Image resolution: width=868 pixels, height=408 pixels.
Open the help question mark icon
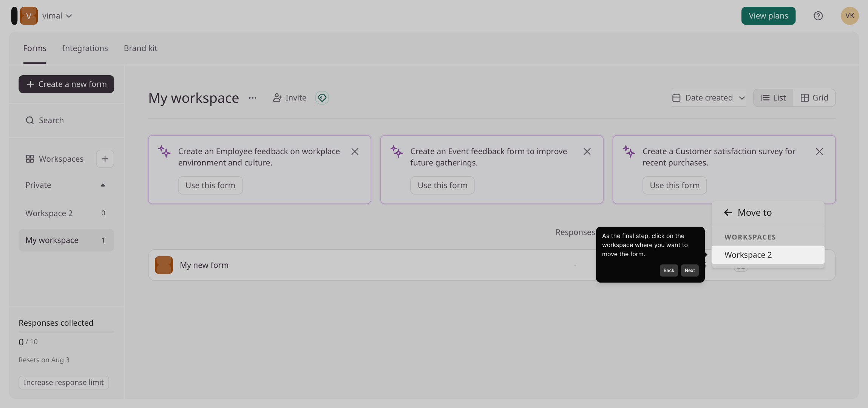coord(818,16)
